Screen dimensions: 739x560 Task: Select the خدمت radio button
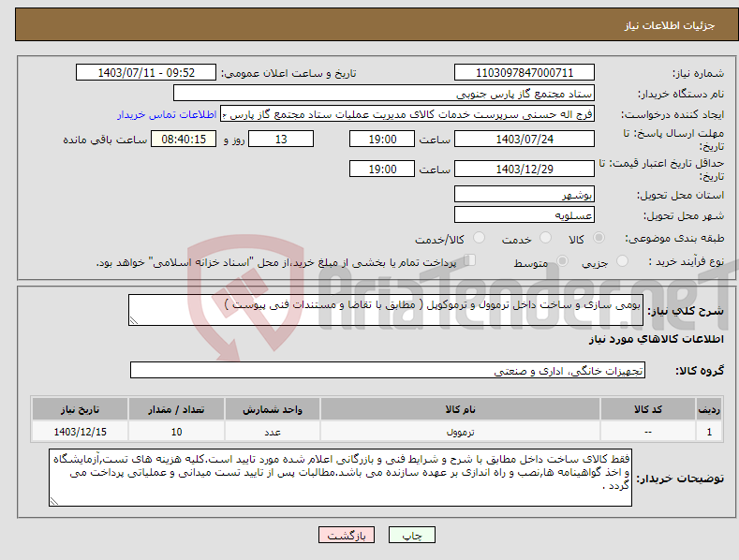tap(545, 238)
